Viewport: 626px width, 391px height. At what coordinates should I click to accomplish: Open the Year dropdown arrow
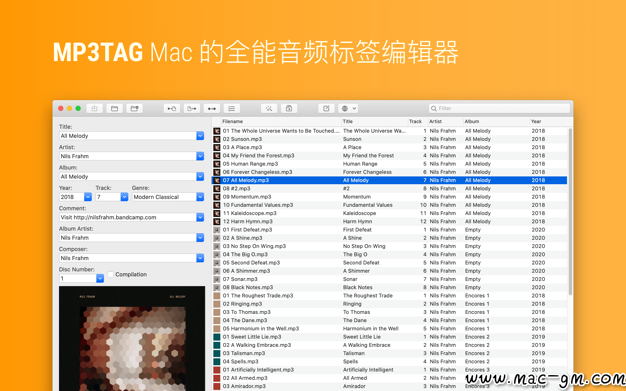88,197
